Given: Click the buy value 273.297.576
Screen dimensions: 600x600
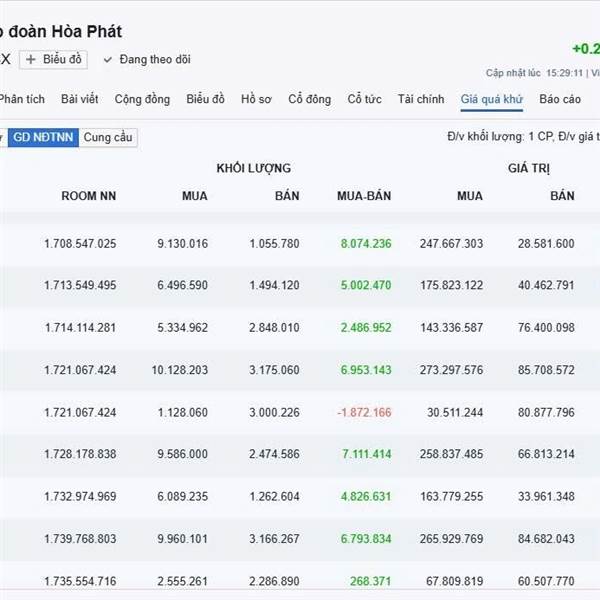Looking at the screenshot, I should click(452, 370).
